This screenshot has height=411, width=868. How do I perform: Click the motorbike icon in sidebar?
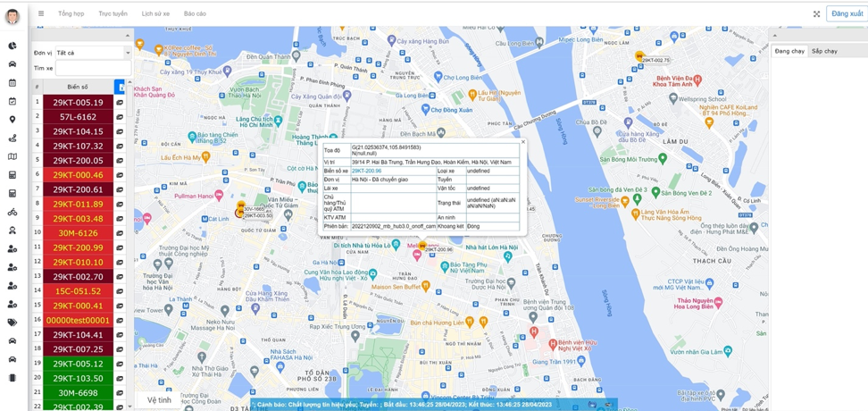[13, 213]
